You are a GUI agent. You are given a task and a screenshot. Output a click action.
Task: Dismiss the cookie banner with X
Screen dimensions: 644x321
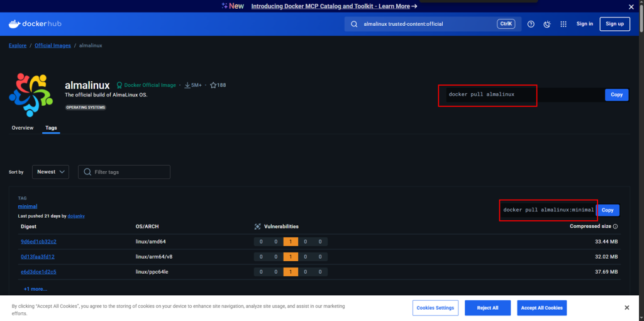627,307
